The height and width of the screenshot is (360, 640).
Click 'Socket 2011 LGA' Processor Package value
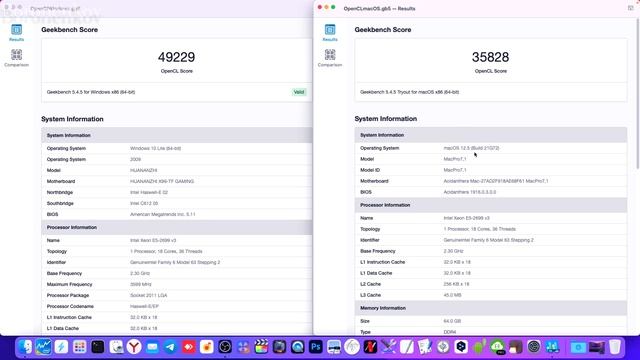149,295
